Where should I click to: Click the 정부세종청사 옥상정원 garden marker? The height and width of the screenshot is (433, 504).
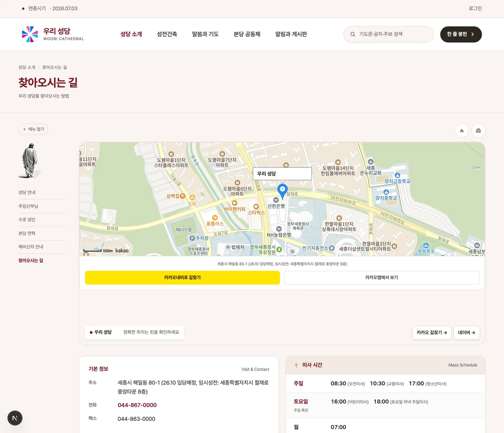pos(279,250)
